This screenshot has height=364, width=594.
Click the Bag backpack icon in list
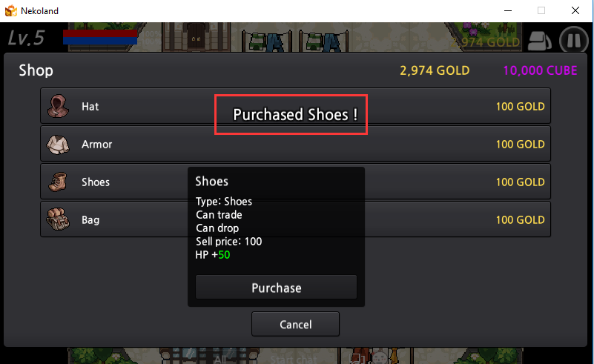pyautogui.click(x=57, y=219)
